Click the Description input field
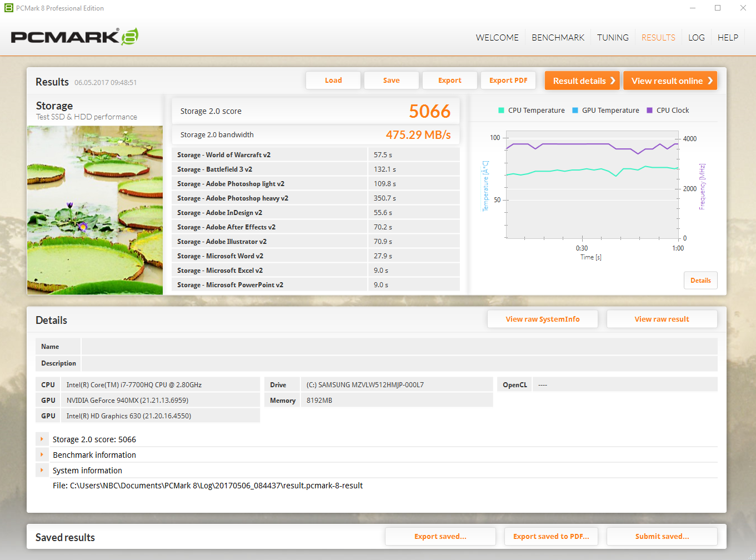Screen dimensions: 756x560 [x=399, y=363]
